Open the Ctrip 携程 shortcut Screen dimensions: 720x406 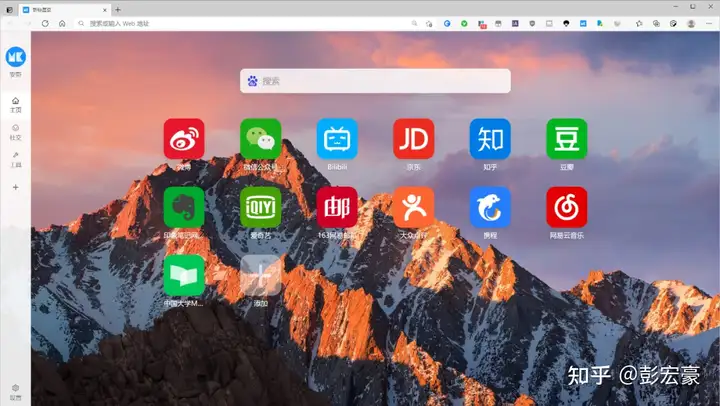[490, 207]
